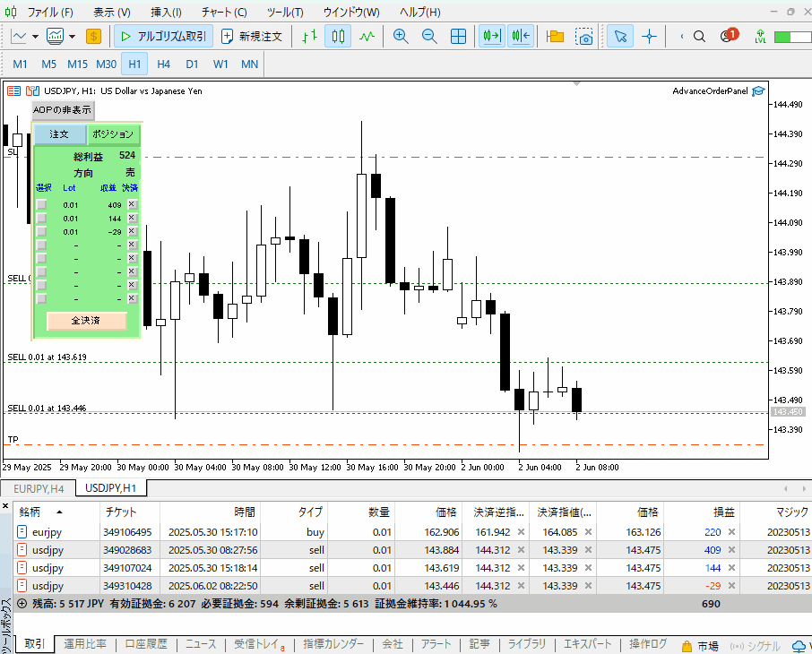The width and height of the screenshot is (812, 654).
Task: Check the select box for 144 position
Action: (x=41, y=218)
